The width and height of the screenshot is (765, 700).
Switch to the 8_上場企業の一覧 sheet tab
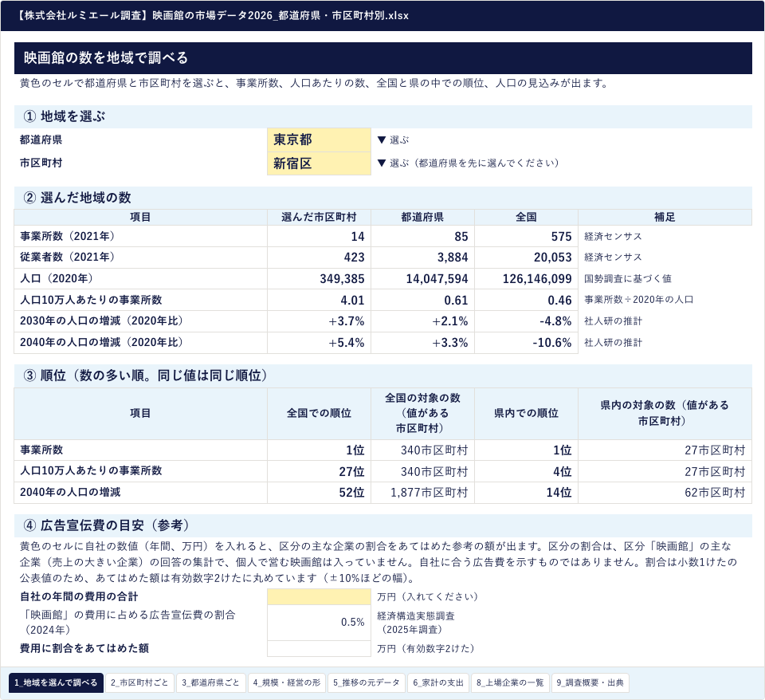(x=510, y=682)
